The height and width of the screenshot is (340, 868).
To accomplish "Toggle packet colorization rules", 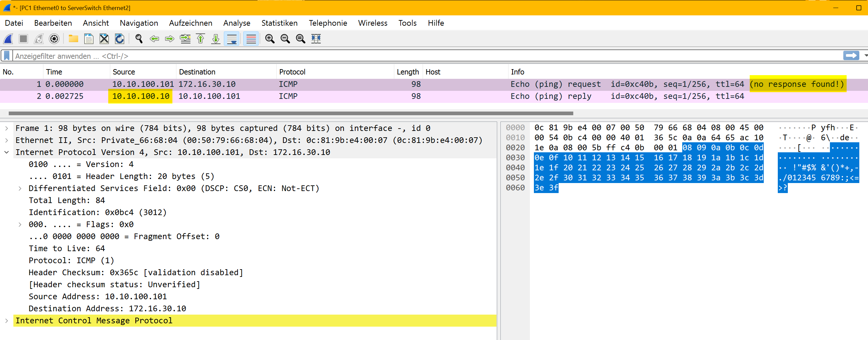I will [251, 39].
